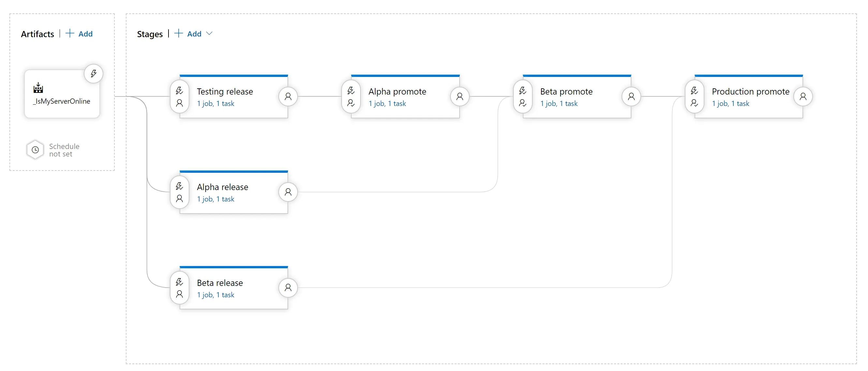This screenshot has height=371, width=868.
Task: Open post-deployment approvals for Testing release
Action: click(x=288, y=97)
